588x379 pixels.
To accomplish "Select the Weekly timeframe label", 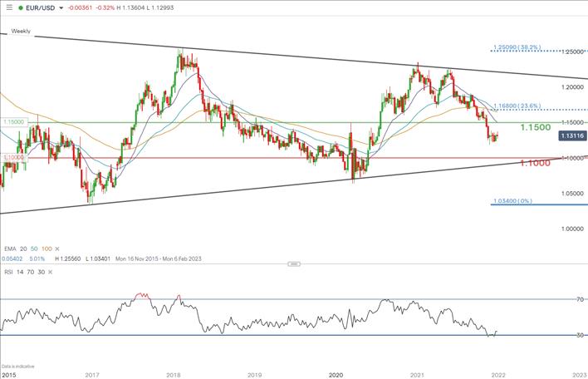I will pyautogui.click(x=22, y=31).
